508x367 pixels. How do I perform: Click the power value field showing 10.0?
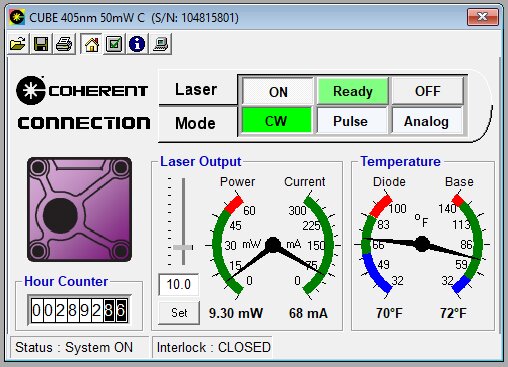coord(178,284)
